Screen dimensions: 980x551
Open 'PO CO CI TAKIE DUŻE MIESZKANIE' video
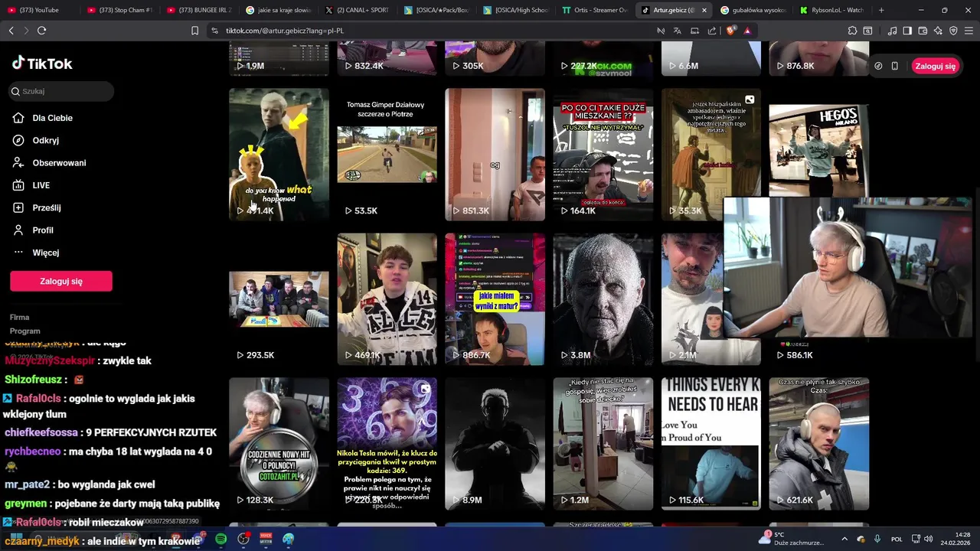point(603,155)
